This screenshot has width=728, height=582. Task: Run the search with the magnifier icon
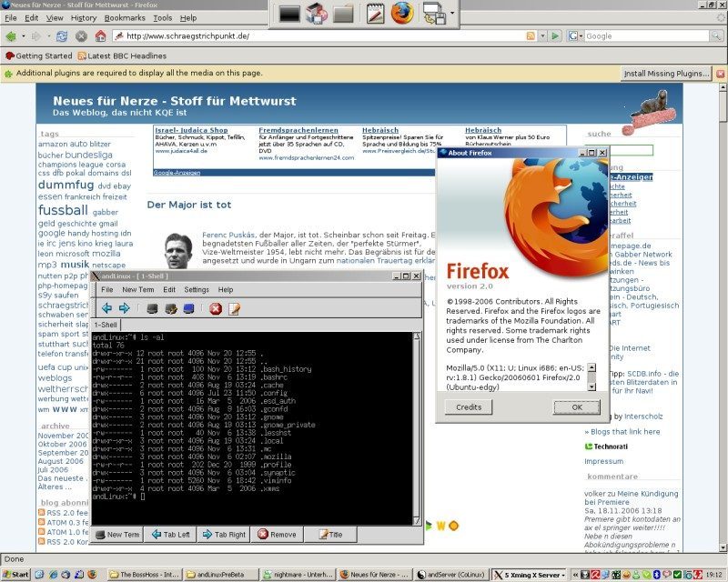tap(716, 35)
